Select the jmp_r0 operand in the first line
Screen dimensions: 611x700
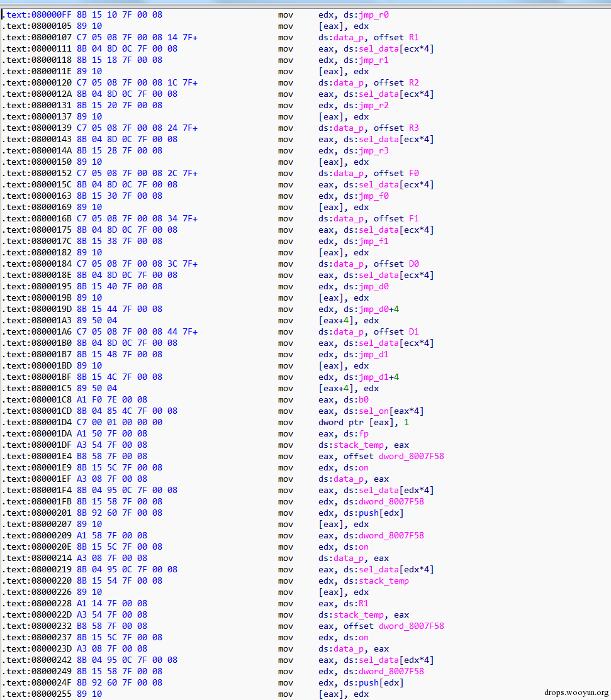coord(374,15)
